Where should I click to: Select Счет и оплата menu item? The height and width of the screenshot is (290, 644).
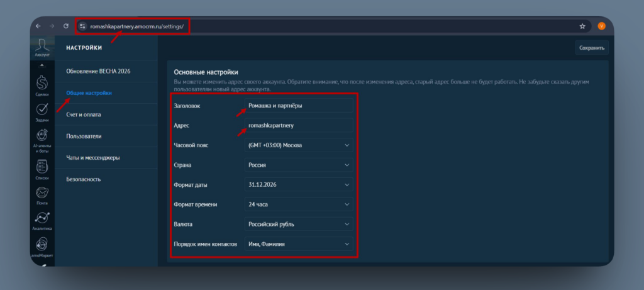106,114
